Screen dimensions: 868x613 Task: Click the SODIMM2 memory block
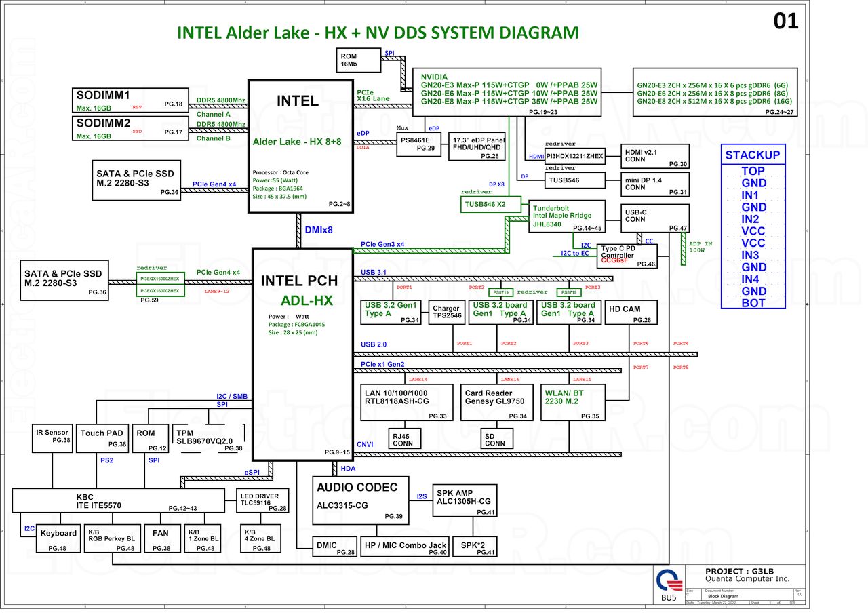(130, 127)
